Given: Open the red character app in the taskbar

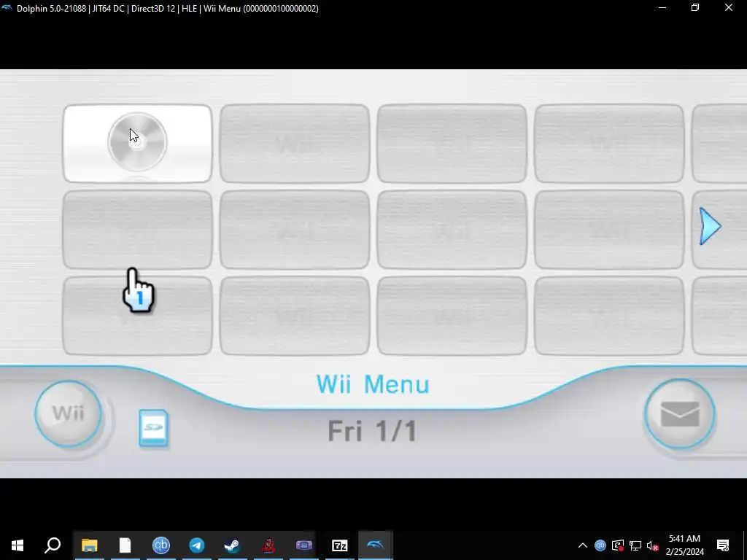Looking at the screenshot, I should [268, 545].
